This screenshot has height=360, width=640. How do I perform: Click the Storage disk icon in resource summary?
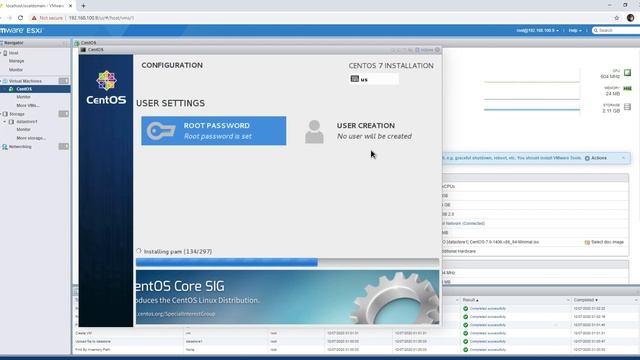(627, 107)
